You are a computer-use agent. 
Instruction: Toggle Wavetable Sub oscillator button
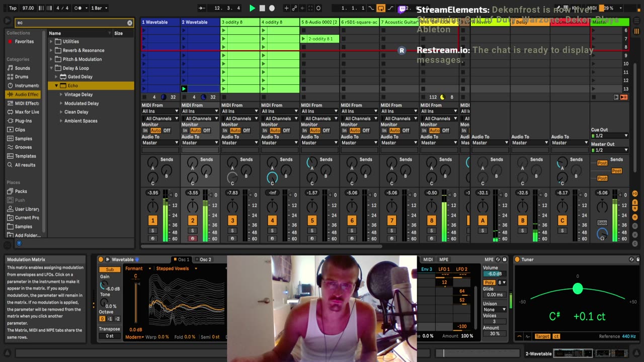(x=110, y=269)
